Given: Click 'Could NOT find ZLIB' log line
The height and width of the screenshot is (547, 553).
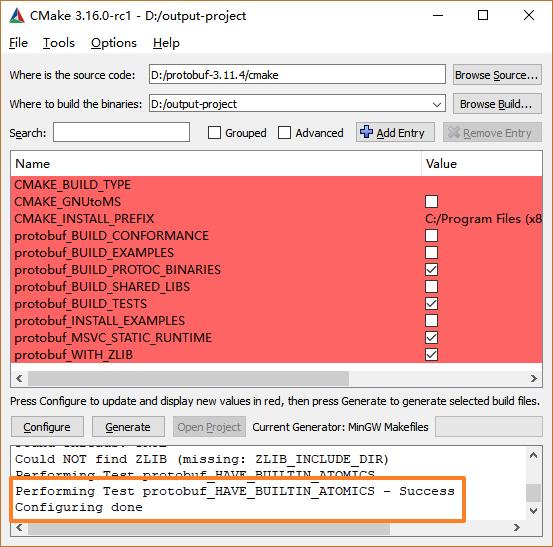Looking at the screenshot, I should [x=202, y=459].
